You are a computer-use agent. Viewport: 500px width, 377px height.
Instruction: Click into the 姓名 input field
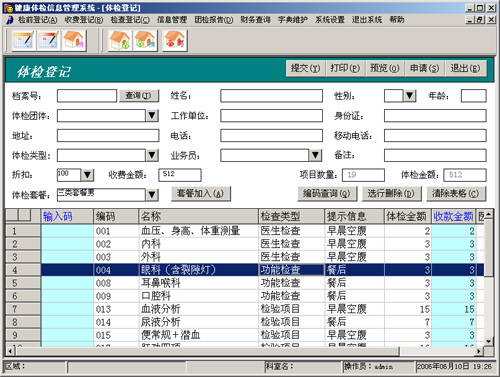271,96
